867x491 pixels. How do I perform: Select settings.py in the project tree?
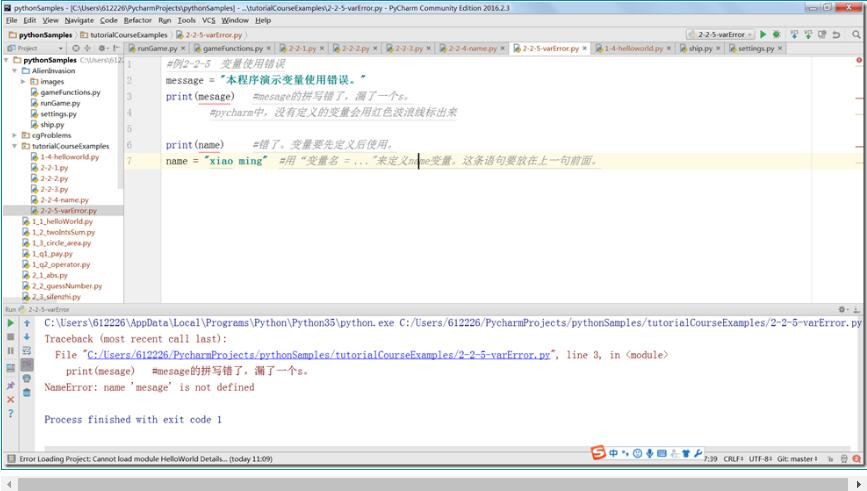(x=59, y=113)
